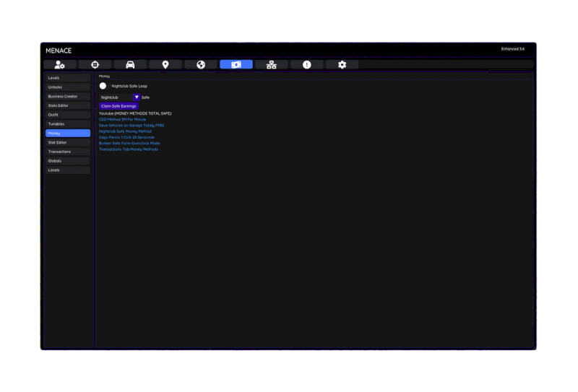The width and height of the screenshot is (578, 392).
Task: Open Save Vehicles on Garage link
Action: pyautogui.click(x=131, y=126)
